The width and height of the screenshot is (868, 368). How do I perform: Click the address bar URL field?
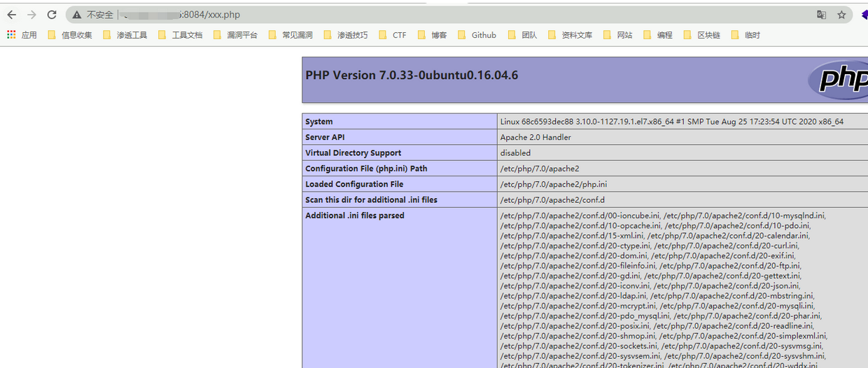point(420,15)
